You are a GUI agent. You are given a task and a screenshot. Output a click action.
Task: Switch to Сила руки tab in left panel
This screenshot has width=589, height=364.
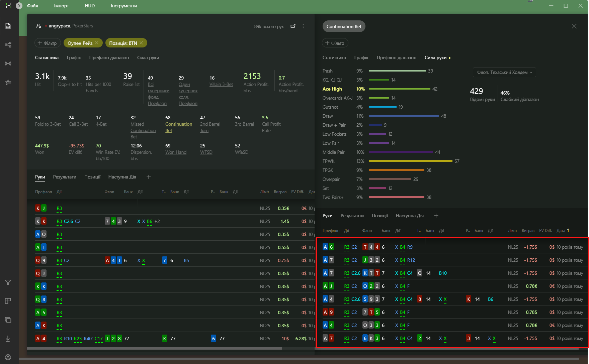(148, 57)
